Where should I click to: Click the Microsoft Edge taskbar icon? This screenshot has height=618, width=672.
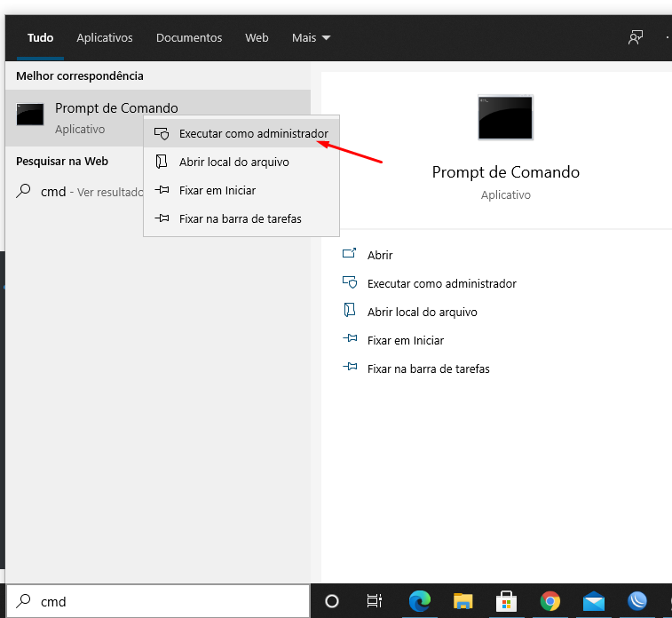(419, 601)
